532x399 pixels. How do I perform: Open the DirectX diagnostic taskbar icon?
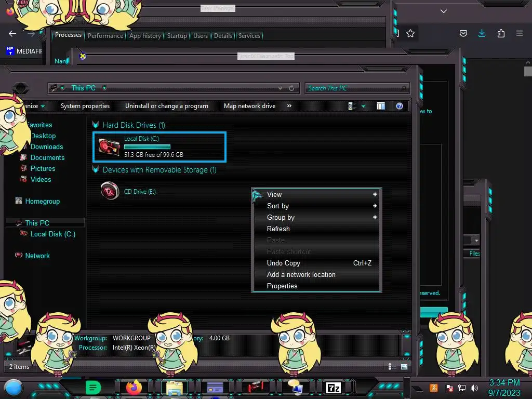point(295,388)
